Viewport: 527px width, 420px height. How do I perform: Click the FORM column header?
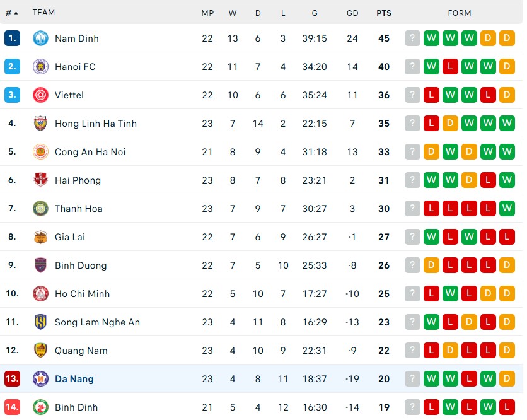[x=460, y=13]
